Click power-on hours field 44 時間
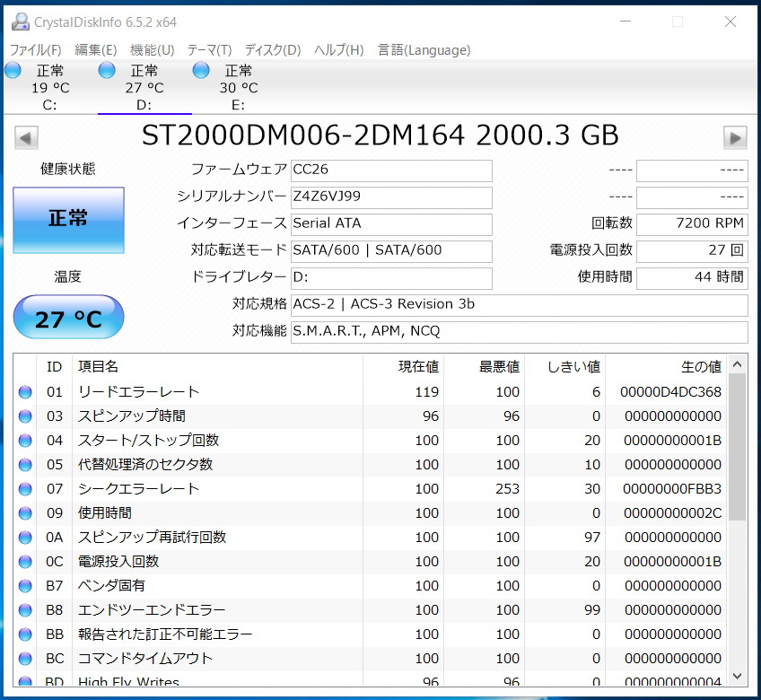Viewport: 761px width, 700px height. tap(692, 278)
